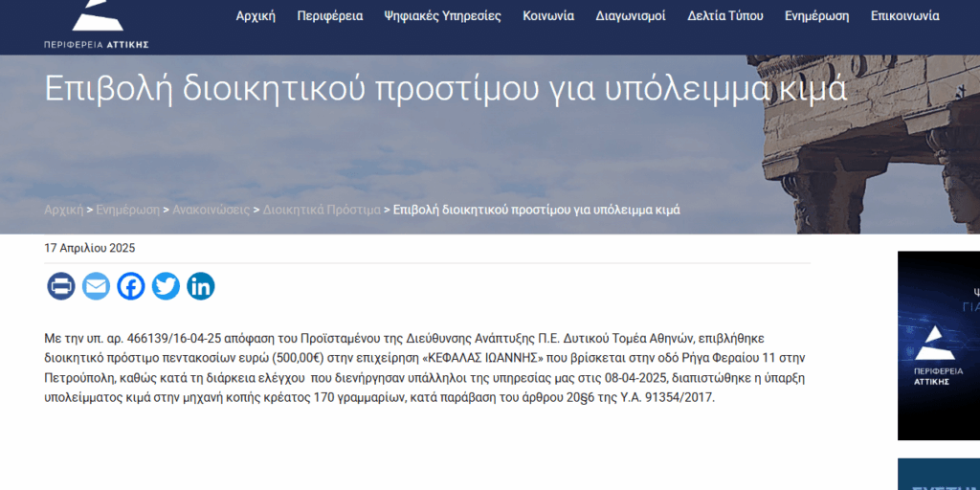The width and height of the screenshot is (980, 490).
Task: Share on Twitter icon
Action: pos(166,286)
